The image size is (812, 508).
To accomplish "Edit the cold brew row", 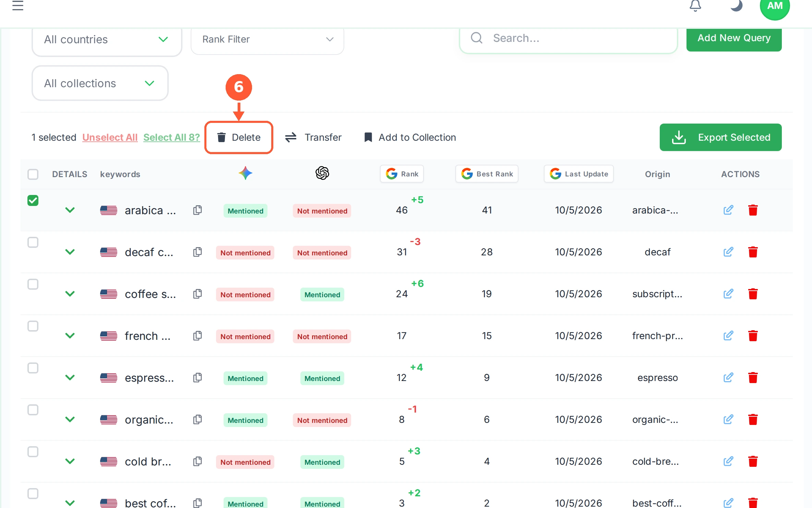I will coord(728,461).
